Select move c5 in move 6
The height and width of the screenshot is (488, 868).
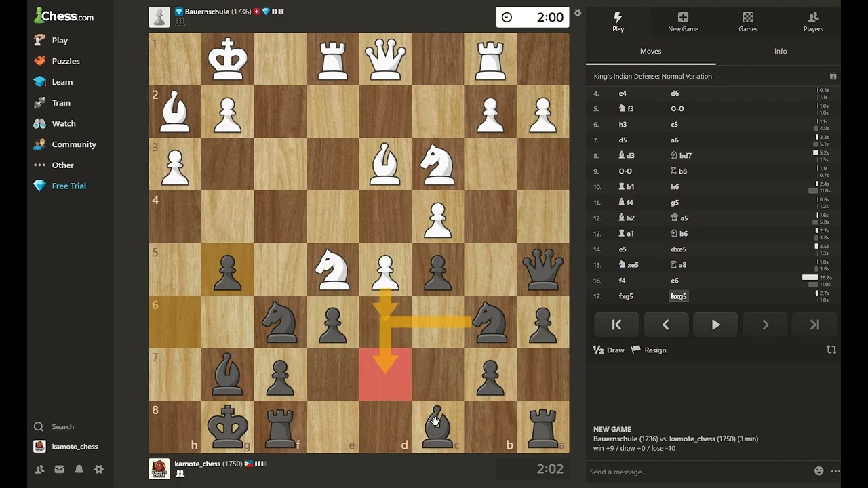(x=675, y=125)
